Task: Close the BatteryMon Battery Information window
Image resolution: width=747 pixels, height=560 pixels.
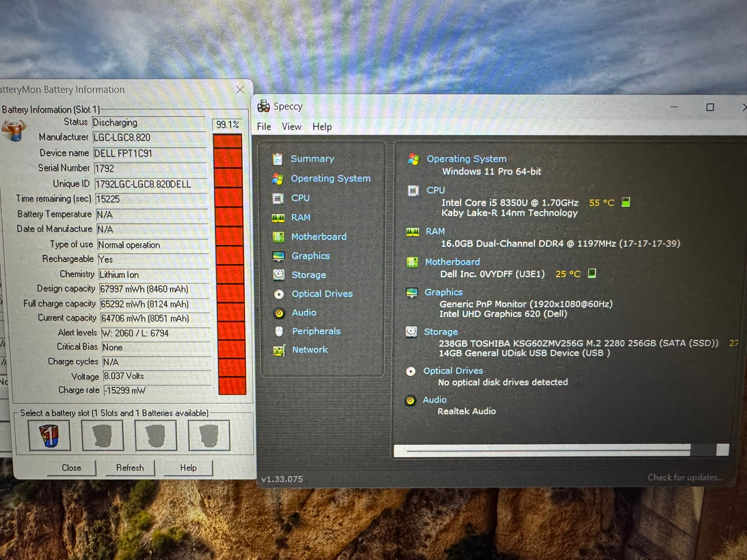Action: (240, 90)
